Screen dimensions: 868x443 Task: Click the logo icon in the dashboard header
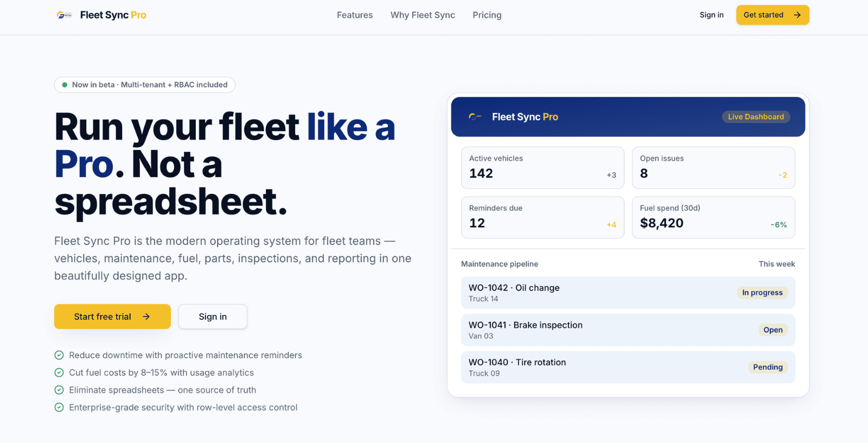475,116
